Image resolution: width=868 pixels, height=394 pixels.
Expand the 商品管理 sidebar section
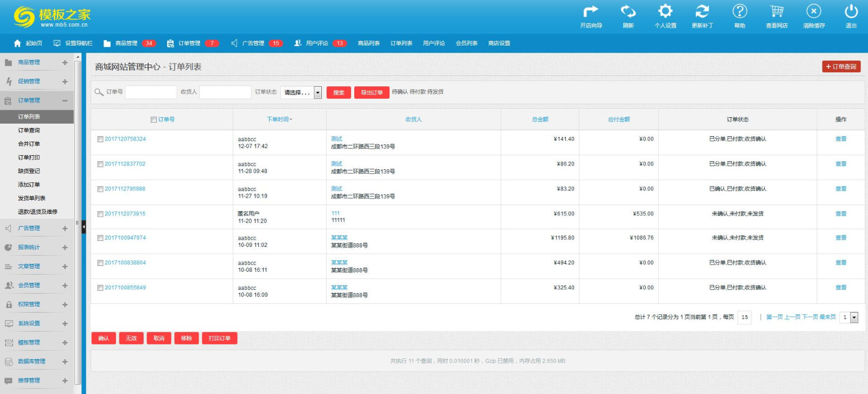point(65,62)
